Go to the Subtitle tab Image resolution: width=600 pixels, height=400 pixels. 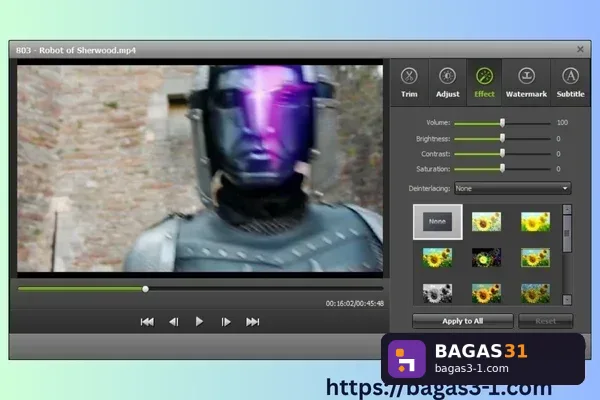(570, 82)
